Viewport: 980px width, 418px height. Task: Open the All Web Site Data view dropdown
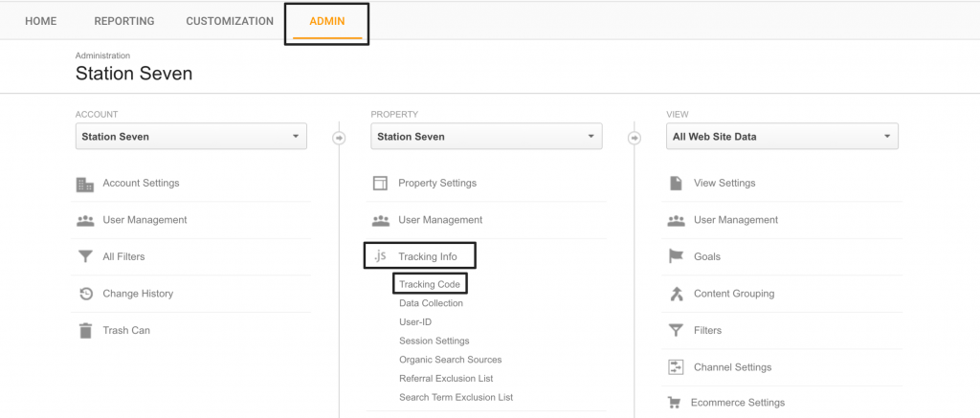pyautogui.click(x=782, y=136)
